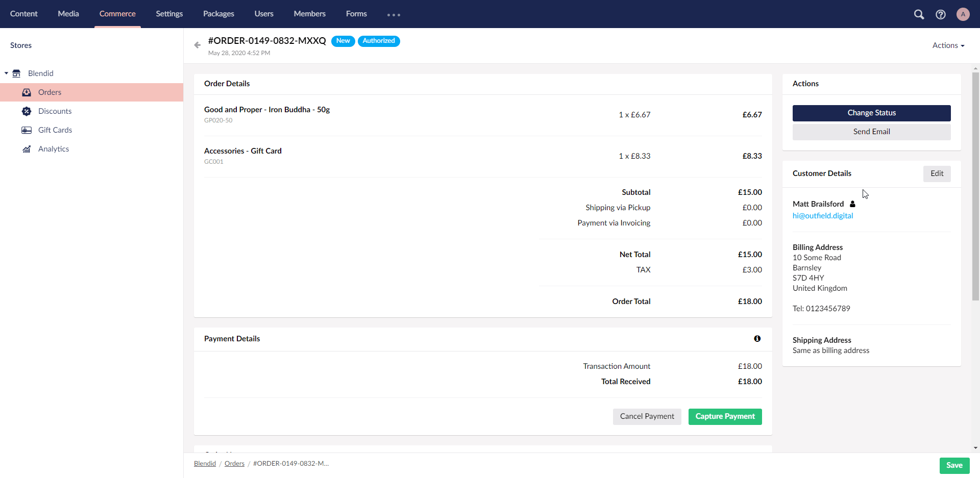Click the person icon beside Matt Brailsford

852,204
